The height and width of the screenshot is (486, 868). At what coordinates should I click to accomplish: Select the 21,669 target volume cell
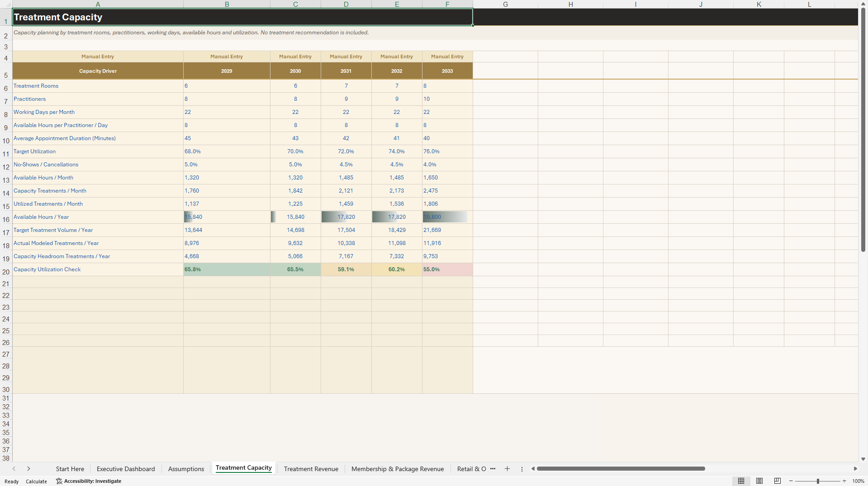coord(447,230)
